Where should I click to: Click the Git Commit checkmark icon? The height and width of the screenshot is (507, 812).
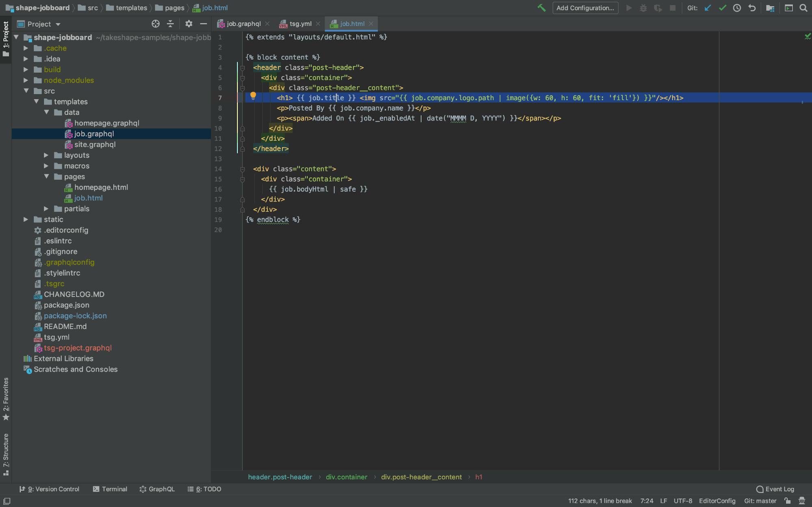point(722,8)
